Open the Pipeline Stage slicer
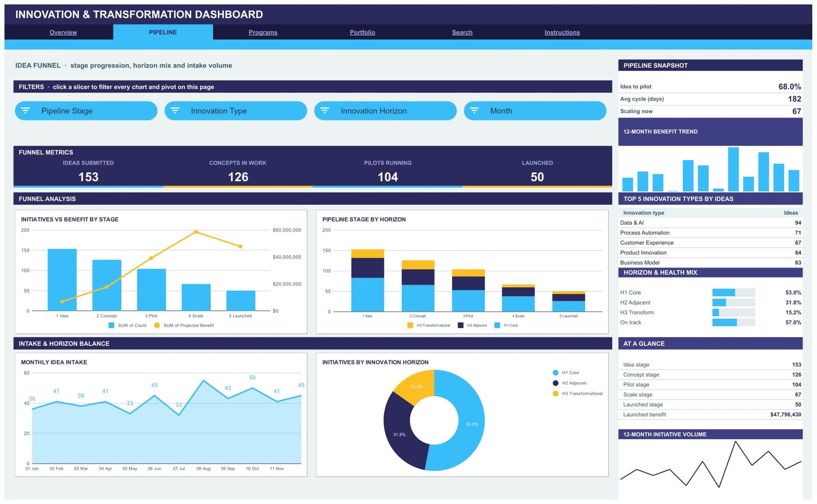Viewport: 817px width, 504px height. [x=86, y=111]
